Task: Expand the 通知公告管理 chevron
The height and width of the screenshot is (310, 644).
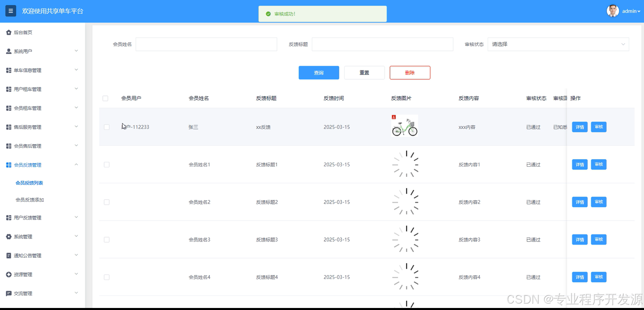Action: pos(76,255)
